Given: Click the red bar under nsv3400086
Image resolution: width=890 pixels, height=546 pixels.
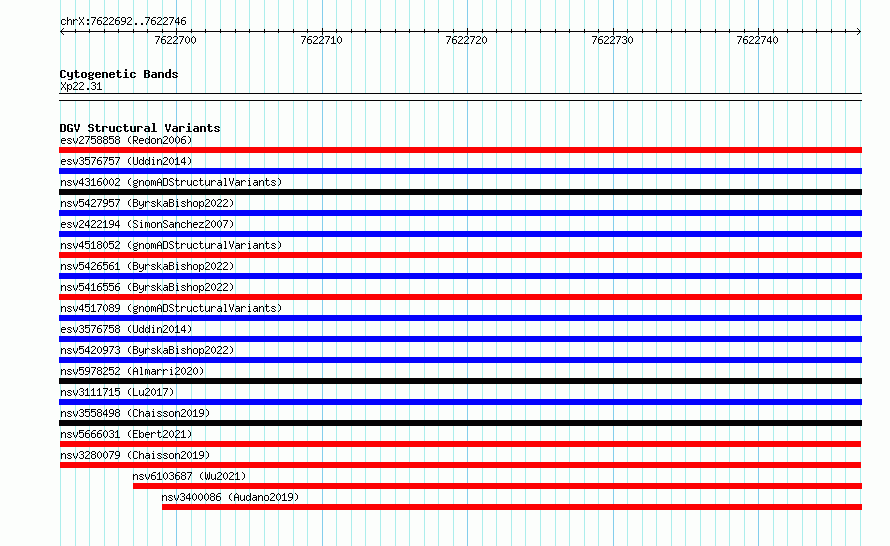Looking at the screenshot, I should (x=512, y=507).
